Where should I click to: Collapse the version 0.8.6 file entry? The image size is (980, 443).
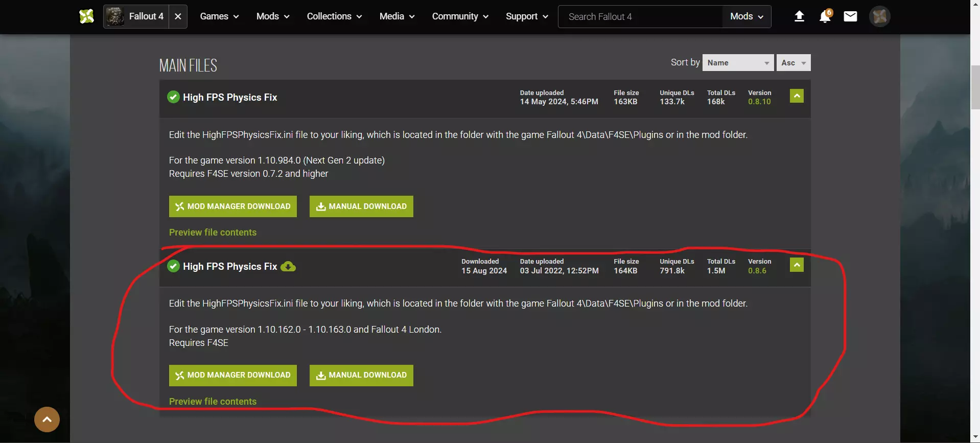pos(797,265)
